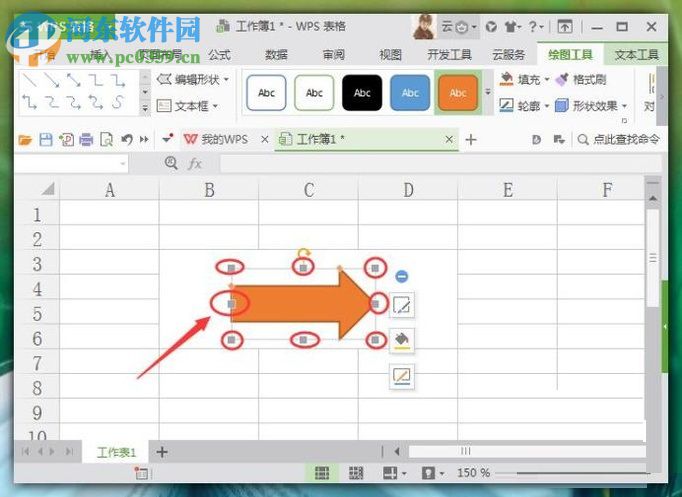Select the double-headed arrow line shape

pyautogui.click(x=74, y=80)
